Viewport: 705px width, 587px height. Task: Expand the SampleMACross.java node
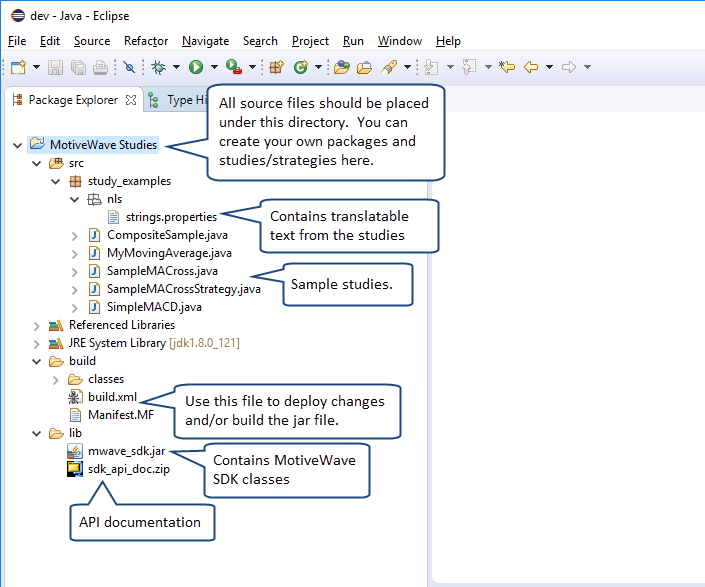75,271
